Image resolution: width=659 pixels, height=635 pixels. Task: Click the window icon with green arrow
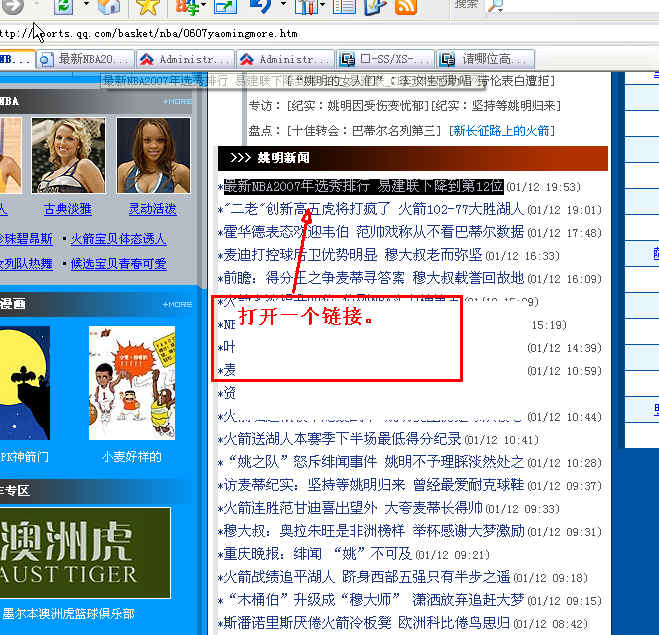click(x=225, y=7)
